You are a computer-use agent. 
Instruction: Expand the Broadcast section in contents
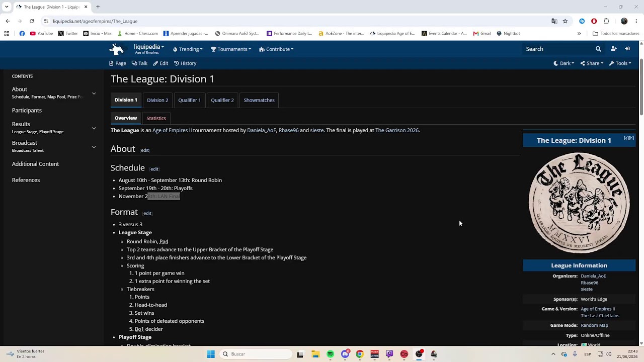point(94,147)
